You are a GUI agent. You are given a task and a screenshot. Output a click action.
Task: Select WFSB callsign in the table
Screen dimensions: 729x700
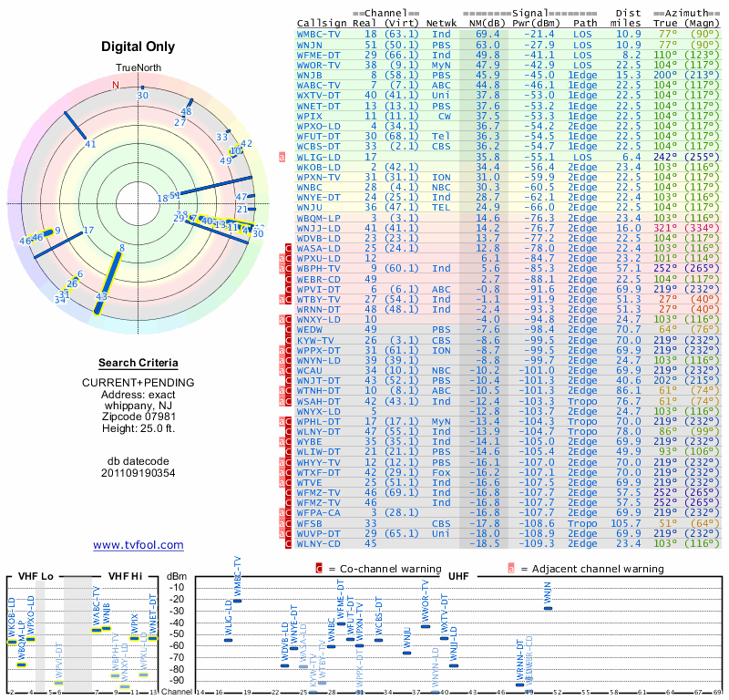(310, 523)
